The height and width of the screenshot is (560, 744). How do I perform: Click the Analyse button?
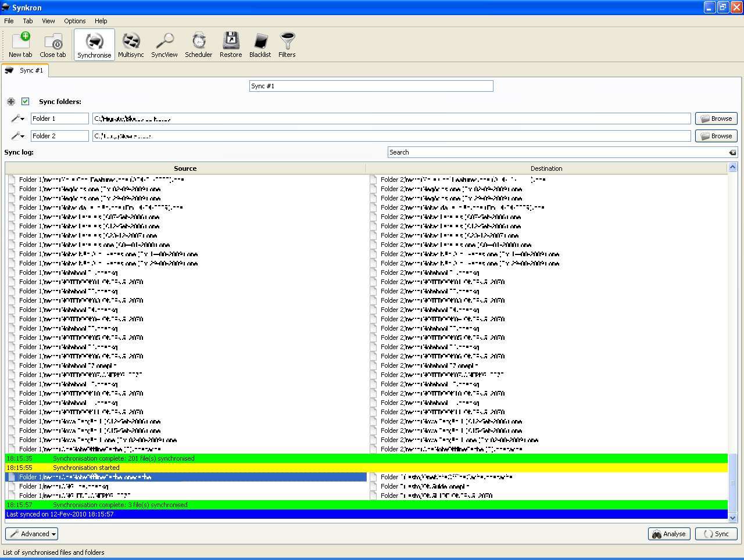(669, 534)
